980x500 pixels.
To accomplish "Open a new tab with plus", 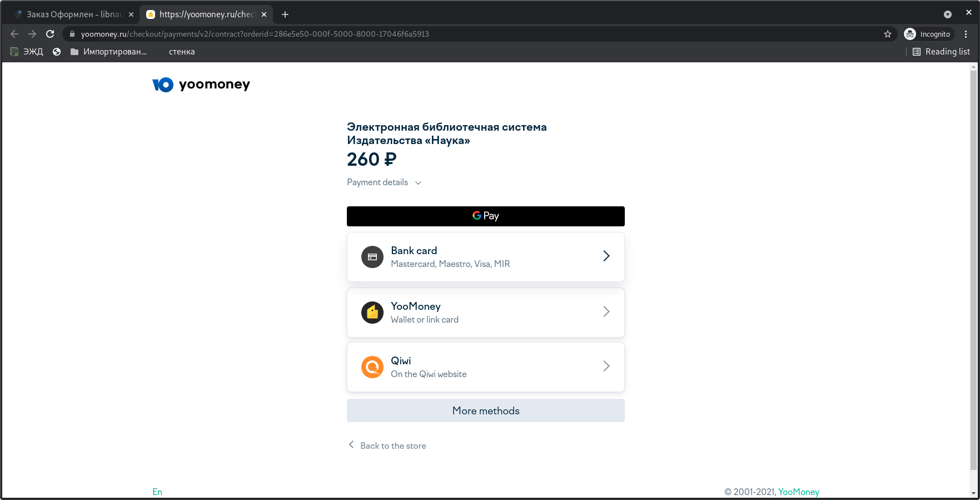I will pos(285,14).
